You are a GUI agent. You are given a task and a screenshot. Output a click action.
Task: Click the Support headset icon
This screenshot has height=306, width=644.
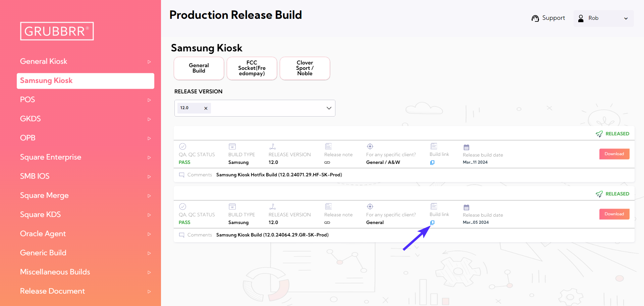(x=535, y=18)
